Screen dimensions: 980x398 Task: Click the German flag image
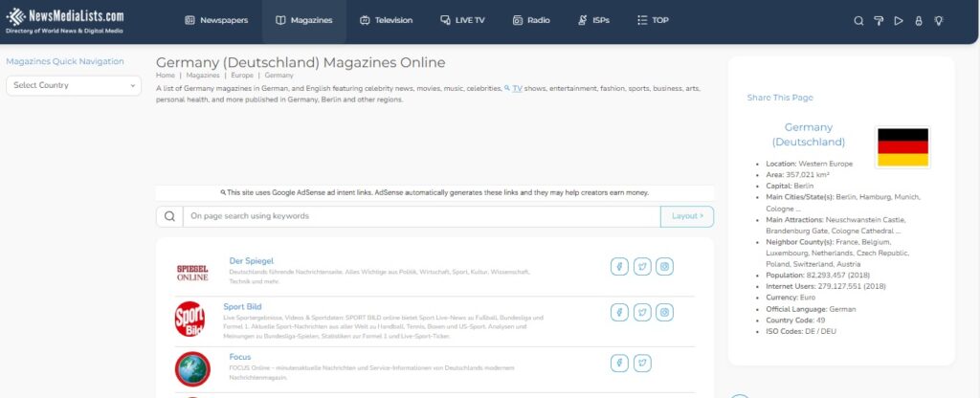(902, 147)
